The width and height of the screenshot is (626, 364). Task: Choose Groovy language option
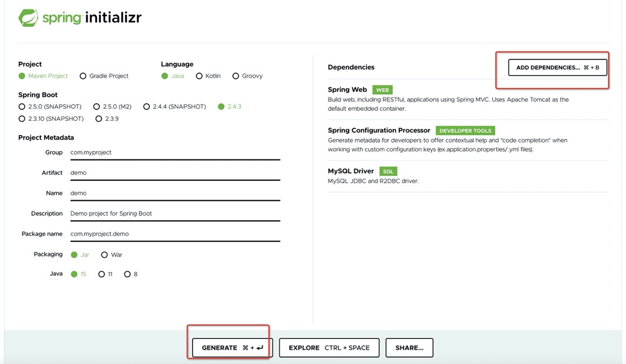(235, 76)
